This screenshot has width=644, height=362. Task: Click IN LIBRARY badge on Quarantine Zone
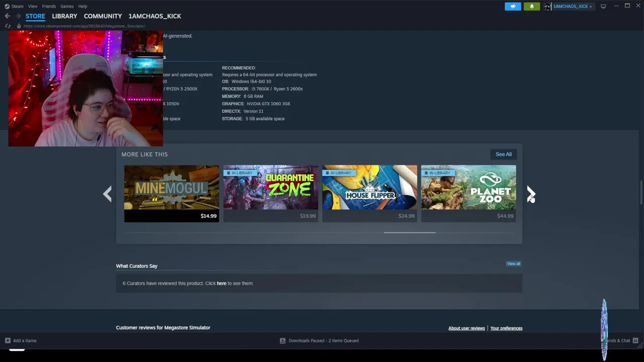[x=240, y=173]
